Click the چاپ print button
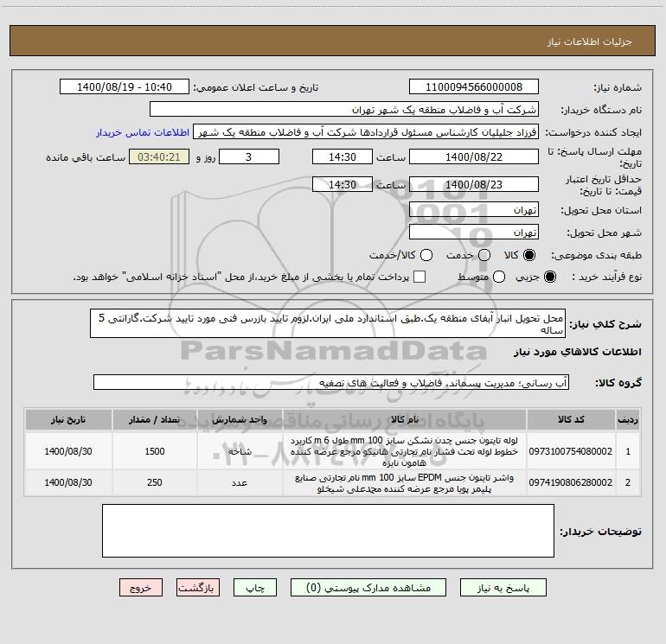 tap(255, 588)
